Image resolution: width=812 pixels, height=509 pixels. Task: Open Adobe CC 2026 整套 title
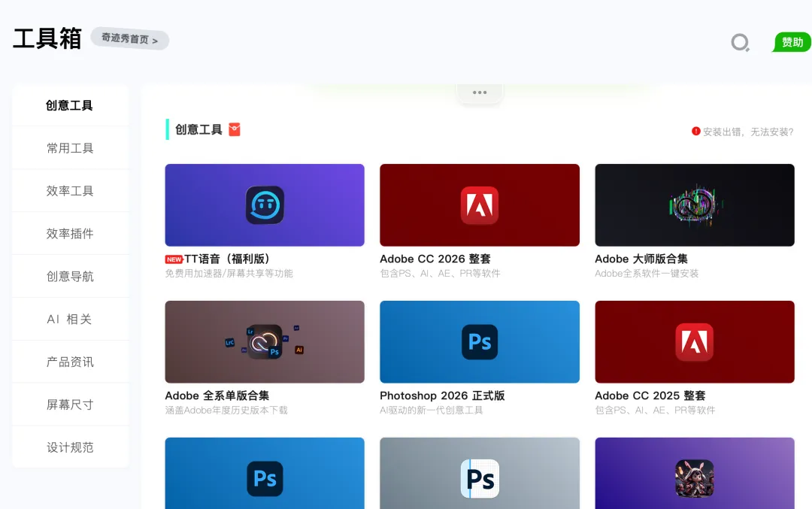435,259
